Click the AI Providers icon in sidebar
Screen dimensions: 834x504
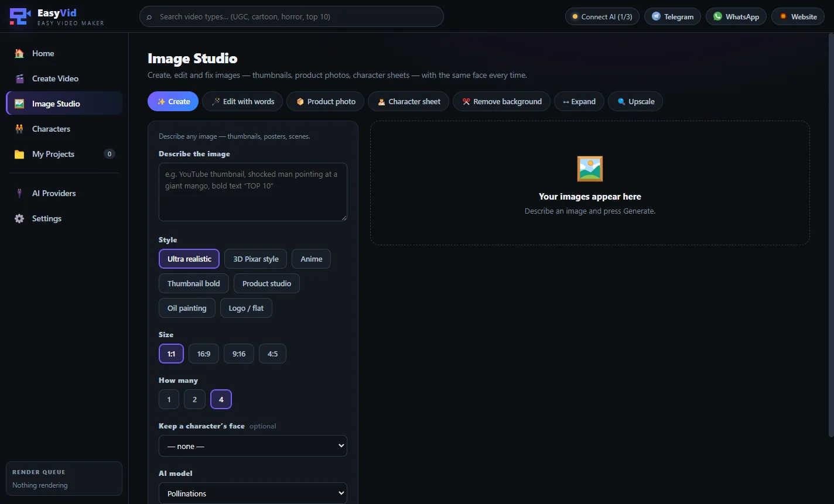[19, 193]
